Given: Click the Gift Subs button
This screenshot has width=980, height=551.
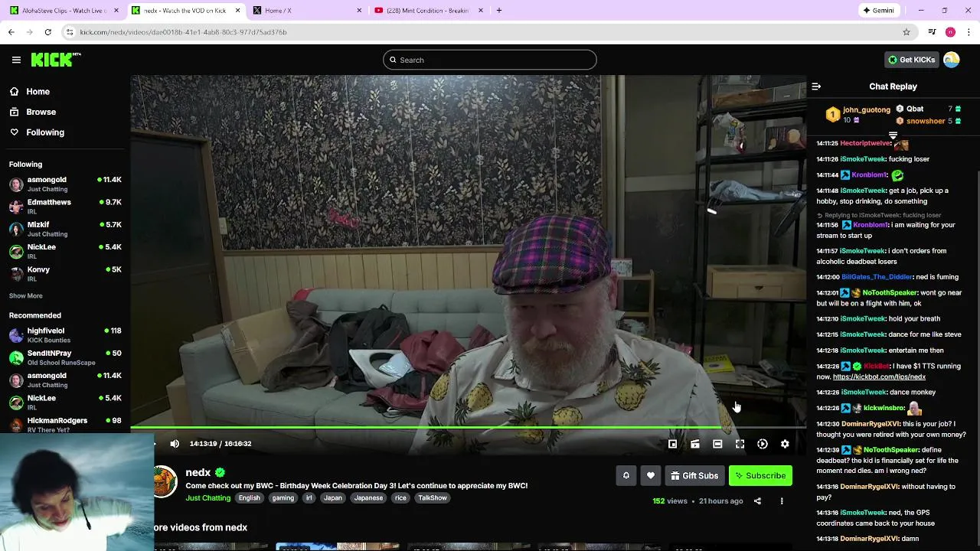Looking at the screenshot, I should pyautogui.click(x=694, y=476).
